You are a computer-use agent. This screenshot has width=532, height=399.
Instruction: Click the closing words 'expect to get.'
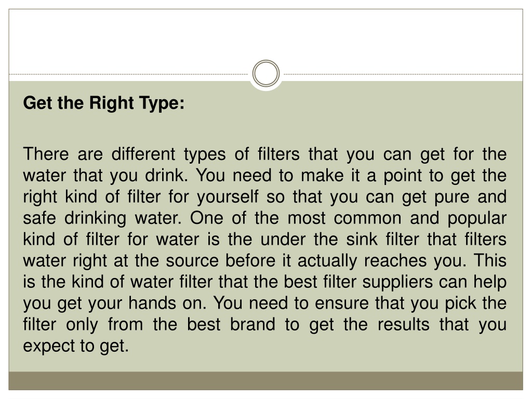tap(76, 347)
